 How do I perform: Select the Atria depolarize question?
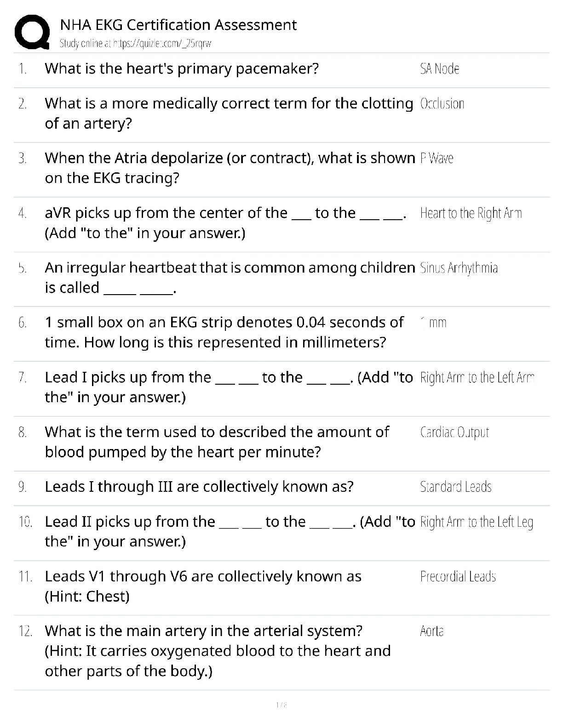tap(230, 168)
